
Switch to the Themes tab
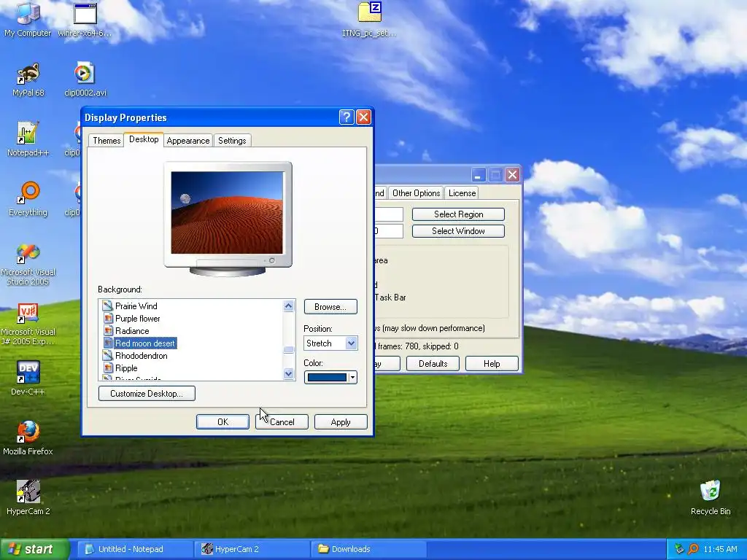[x=107, y=141]
